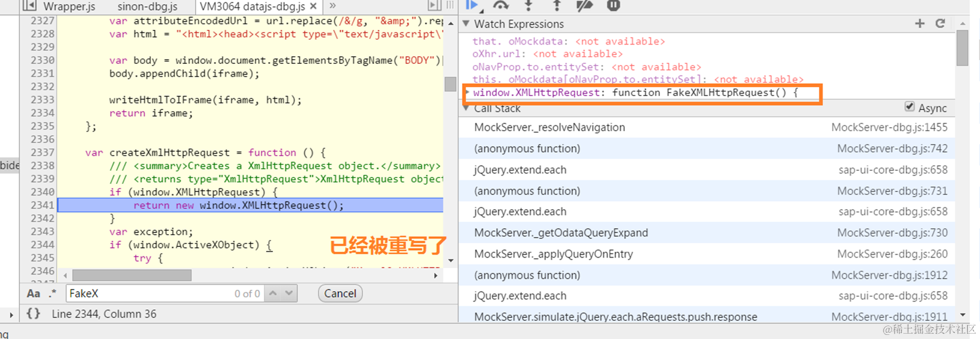Expand window.XMLHttpRequest watch entry
Image resolution: width=980 pixels, height=339 pixels.
tap(467, 93)
